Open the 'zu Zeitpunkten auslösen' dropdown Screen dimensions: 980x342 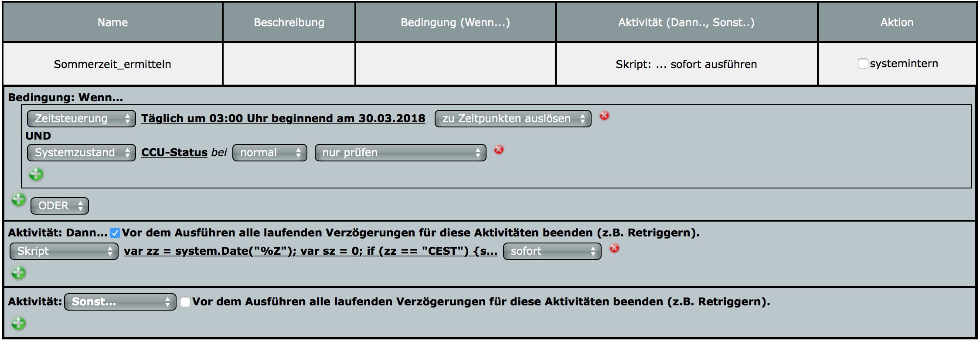coord(513,119)
